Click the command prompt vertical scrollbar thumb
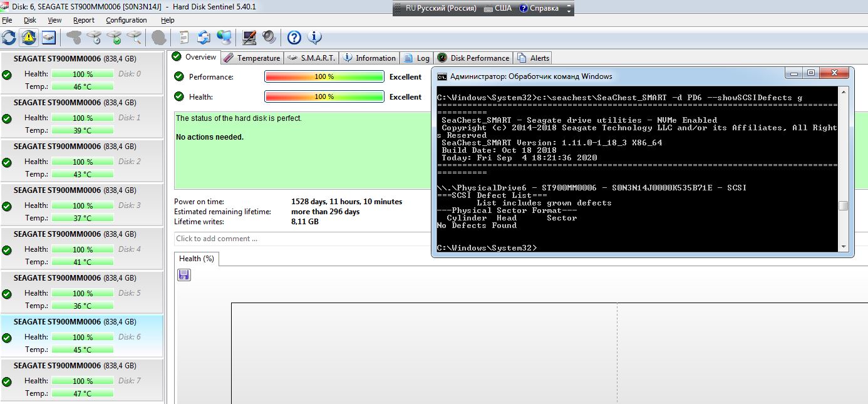The width and height of the screenshot is (868, 404). [844, 206]
